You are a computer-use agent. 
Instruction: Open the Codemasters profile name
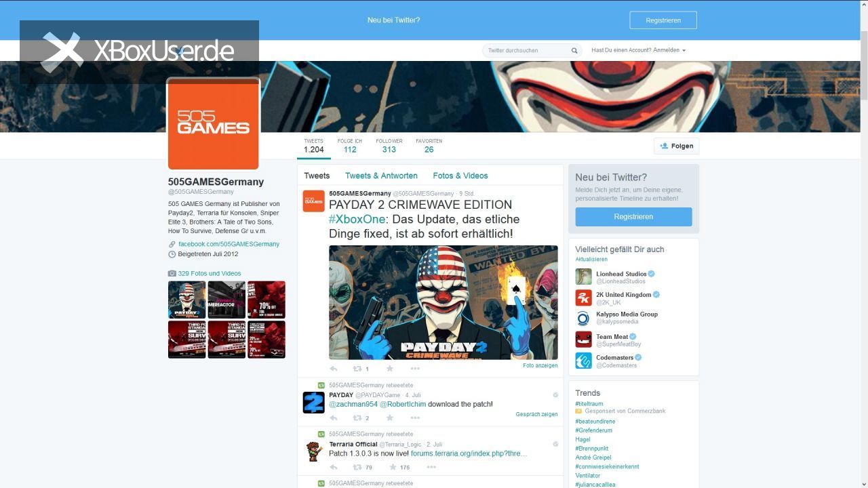tap(615, 357)
